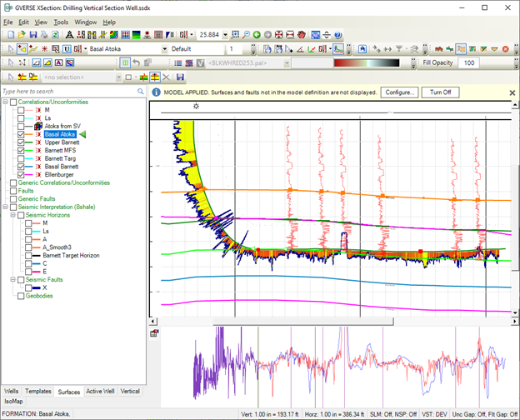
Task: Uncheck the Upper Barnett checkbox
Action: [21, 142]
